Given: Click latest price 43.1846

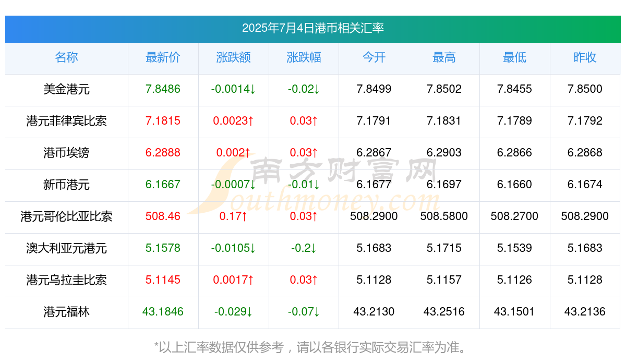Looking at the screenshot, I should coord(163,312).
